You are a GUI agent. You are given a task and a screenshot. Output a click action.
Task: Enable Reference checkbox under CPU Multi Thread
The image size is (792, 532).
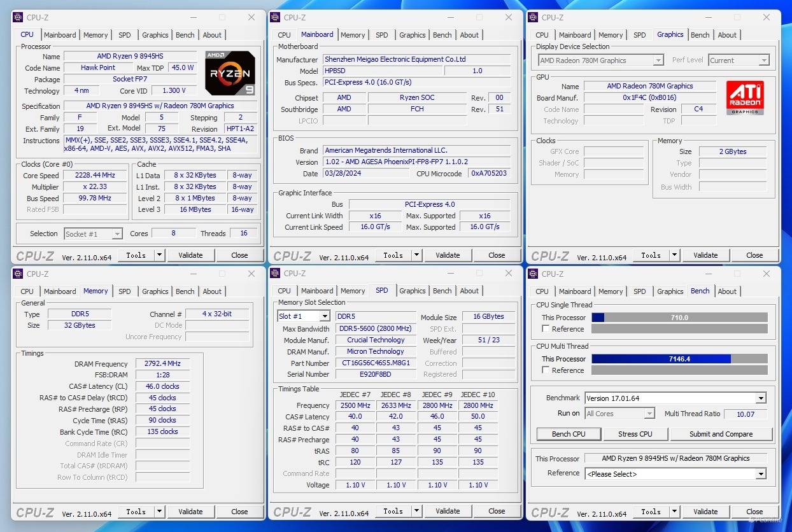pyautogui.click(x=546, y=370)
